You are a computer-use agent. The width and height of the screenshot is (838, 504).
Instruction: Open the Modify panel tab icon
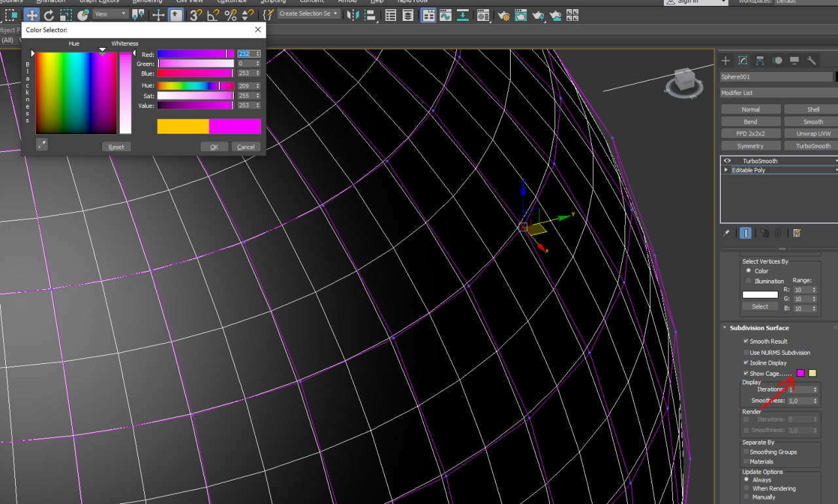coord(742,60)
